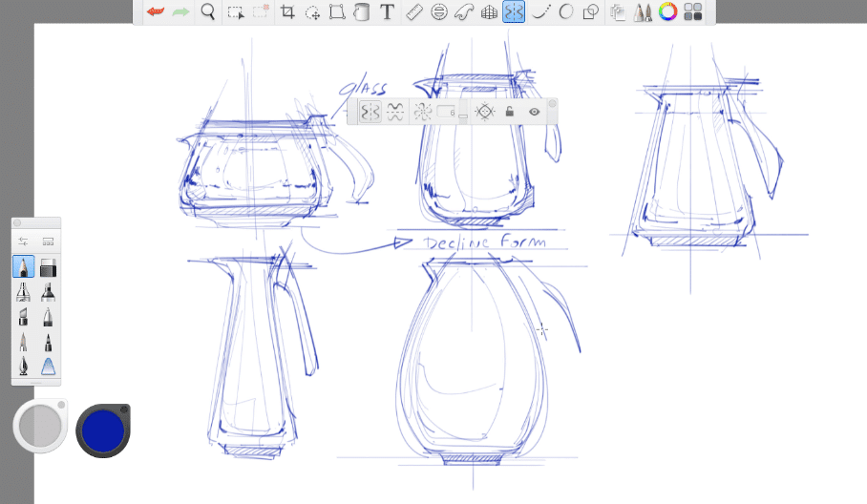867x504 pixels.
Task: Select the Chisel tip marker brush
Action: 23,317
